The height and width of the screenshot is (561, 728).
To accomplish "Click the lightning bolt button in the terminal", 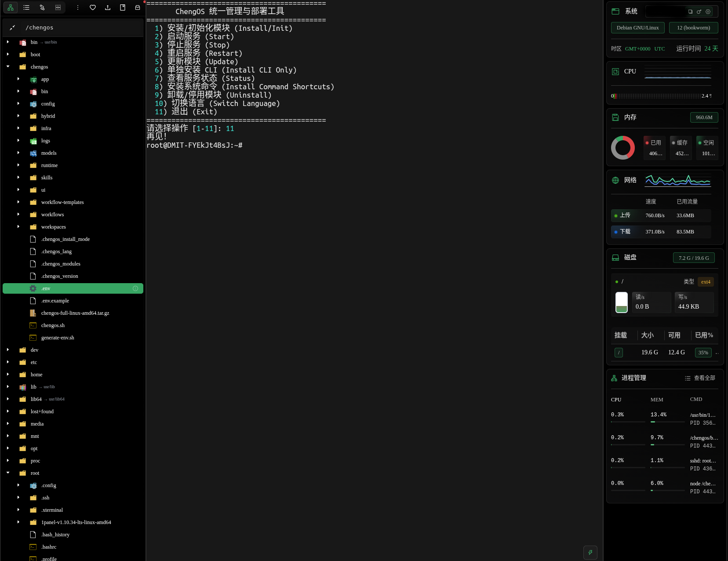I will [590, 552].
